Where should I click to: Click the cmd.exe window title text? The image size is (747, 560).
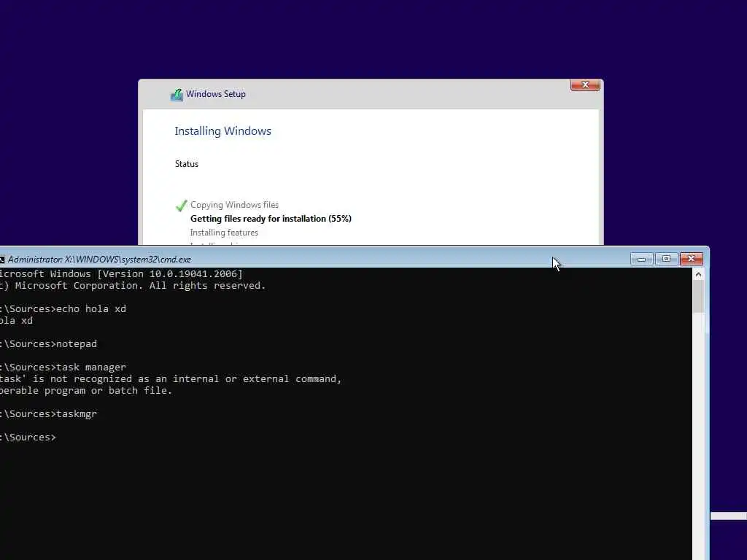pos(99,260)
